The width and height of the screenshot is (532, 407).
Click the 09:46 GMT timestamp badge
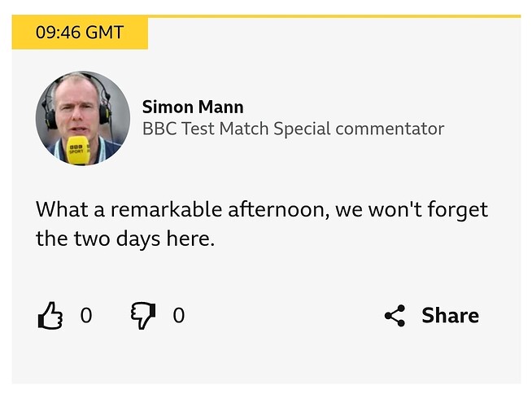click(80, 33)
